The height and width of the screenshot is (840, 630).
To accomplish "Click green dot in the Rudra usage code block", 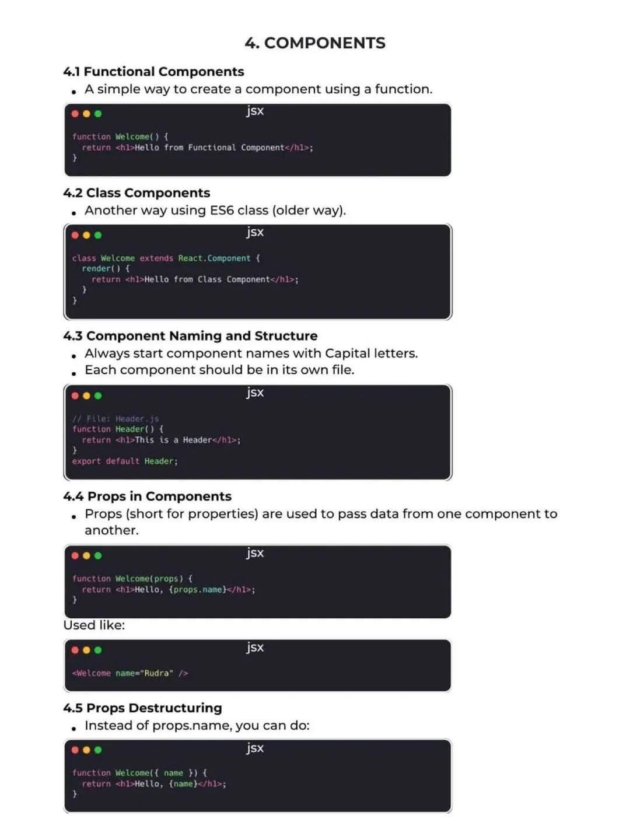I will [98, 650].
